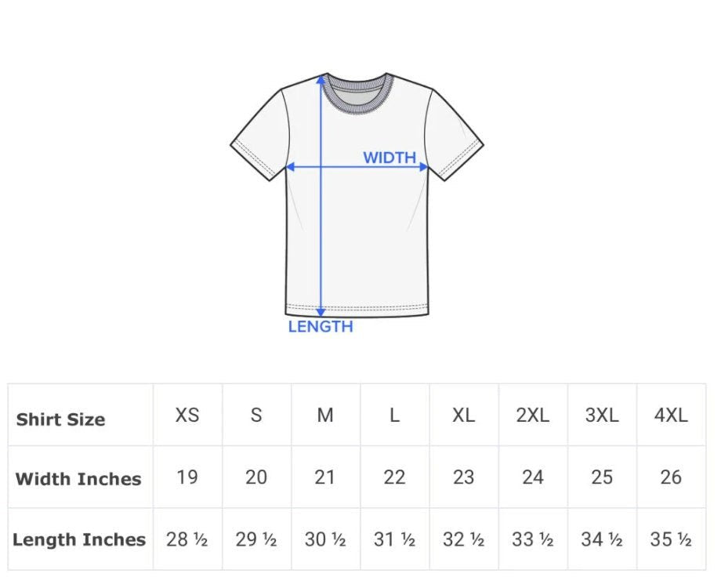Select the 4XL size column header
Viewport: 721px width, 588px height.
(671, 416)
